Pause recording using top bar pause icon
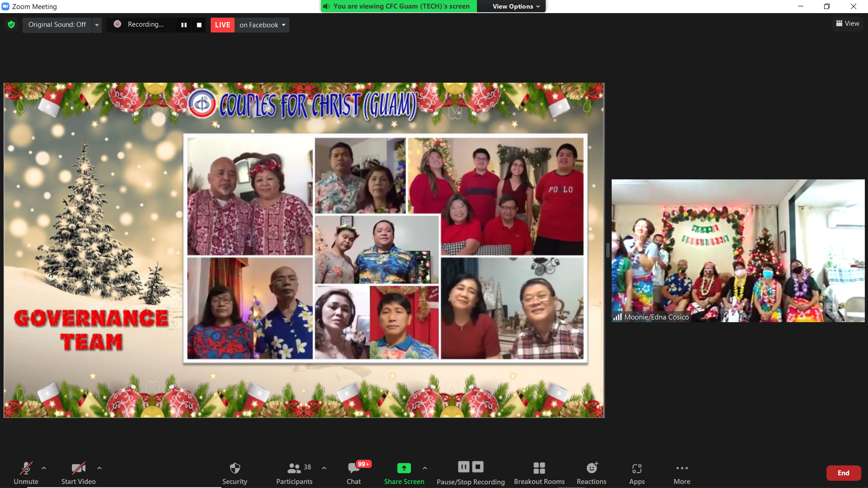 coord(184,25)
